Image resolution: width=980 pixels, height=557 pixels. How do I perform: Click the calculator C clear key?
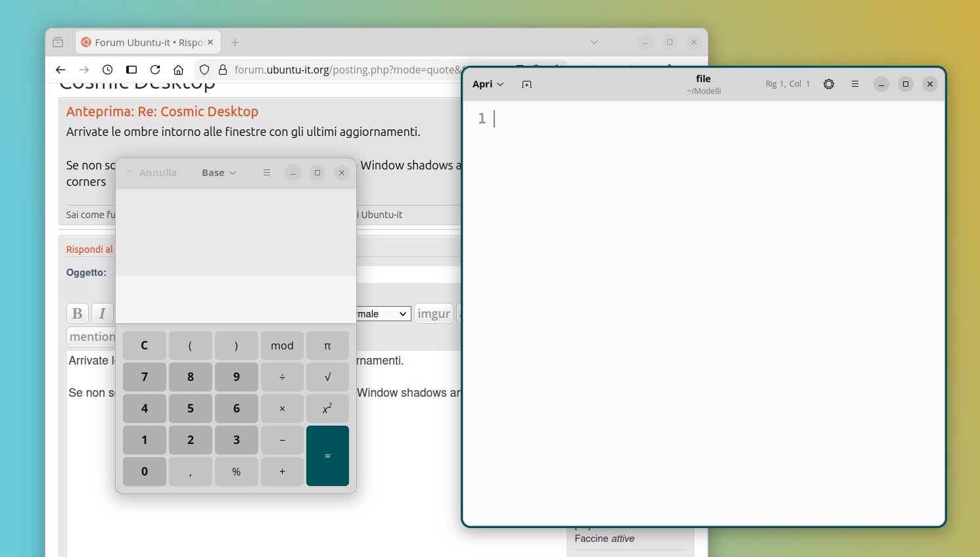click(x=145, y=345)
